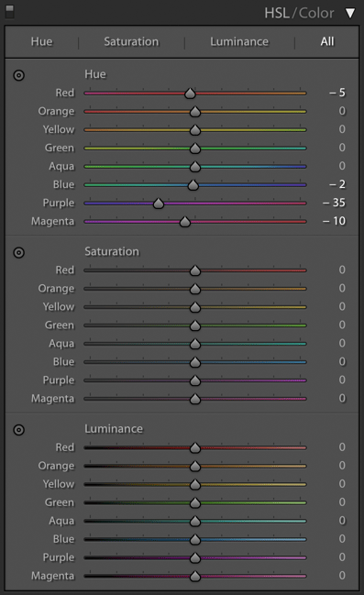Open the Luminance tab
364x595 pixels.
tap(239, 41)
